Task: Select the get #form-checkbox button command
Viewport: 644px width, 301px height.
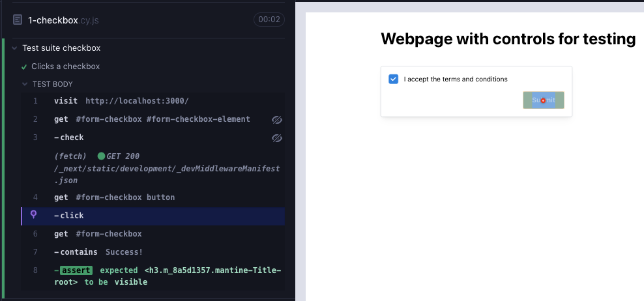Action: point(114,197)
